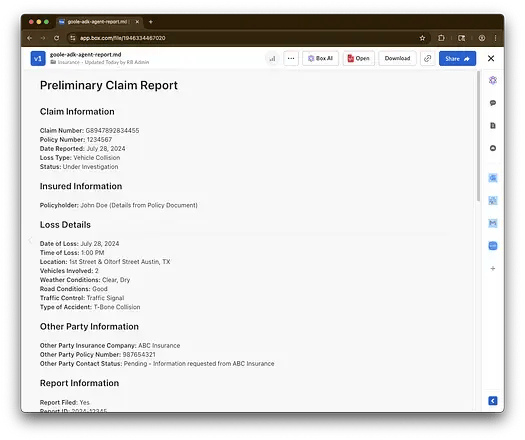Click the blue Share button
This screenshot has height=440, width=525.
point(457,58)
